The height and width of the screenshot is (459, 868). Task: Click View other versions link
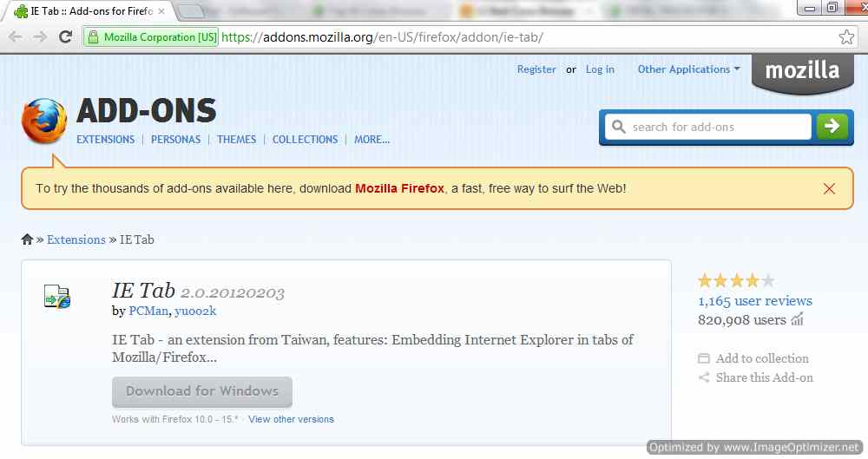tap(291, 419)
